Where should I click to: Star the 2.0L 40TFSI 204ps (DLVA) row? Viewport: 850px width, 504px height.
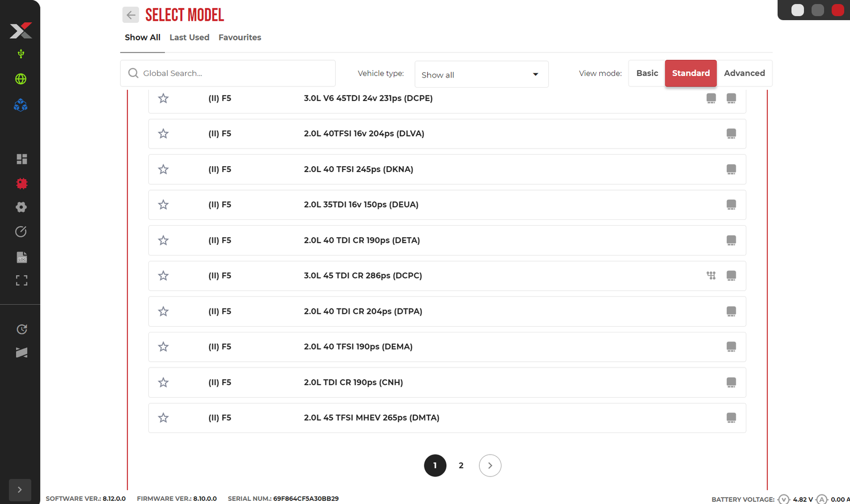tap(163, 134)
